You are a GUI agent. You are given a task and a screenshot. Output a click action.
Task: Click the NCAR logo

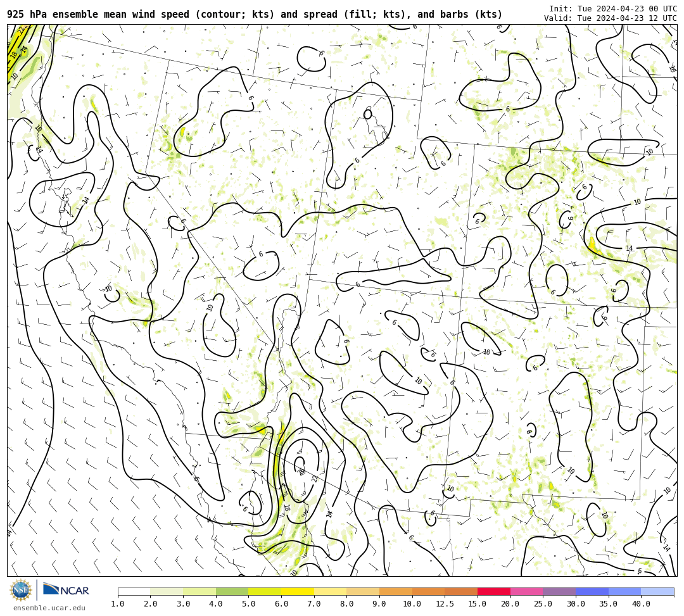66,590
